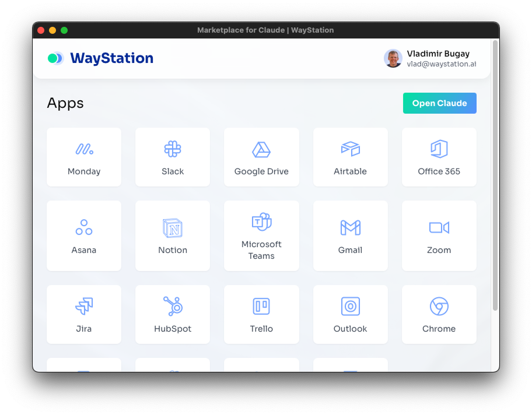Click the Apps section heading
Screen dimensions: 532x415
(65, 103)
